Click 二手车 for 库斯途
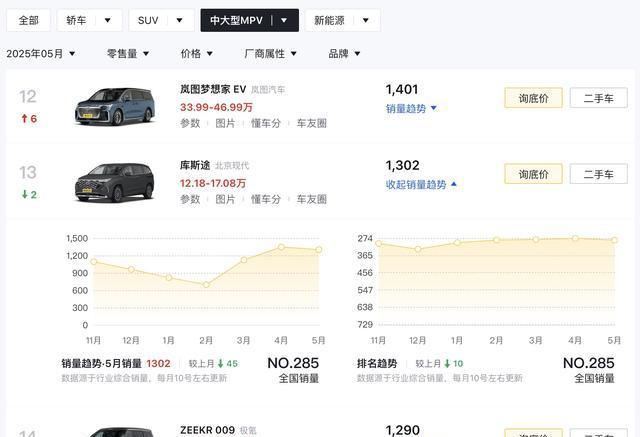 click(598, 174)
